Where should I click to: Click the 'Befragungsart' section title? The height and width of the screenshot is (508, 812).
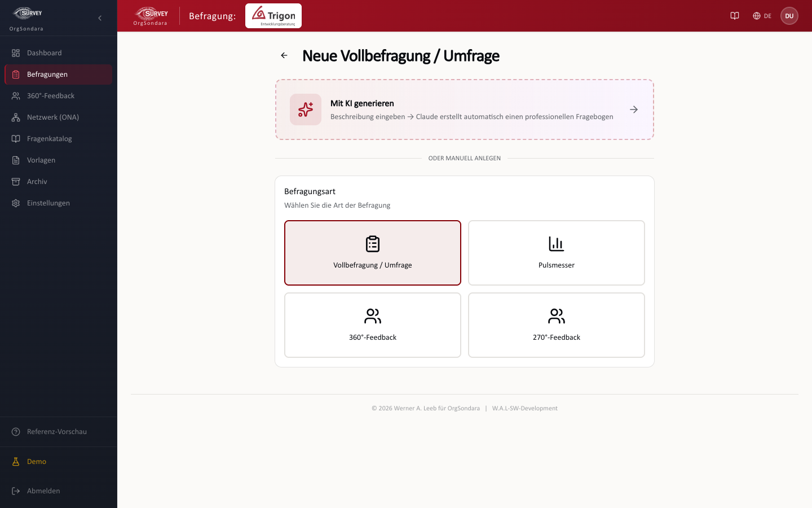(310, 191)
